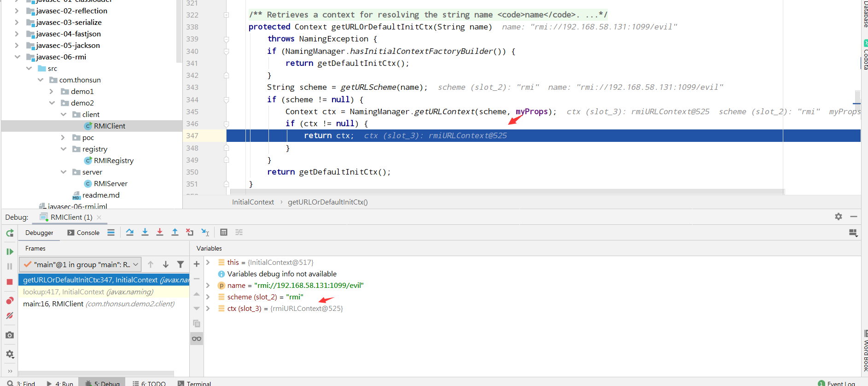This screenshot has height=386, width=868.
Task: Select frame lookup:417, InitialContext
Action: coord(104,292)
